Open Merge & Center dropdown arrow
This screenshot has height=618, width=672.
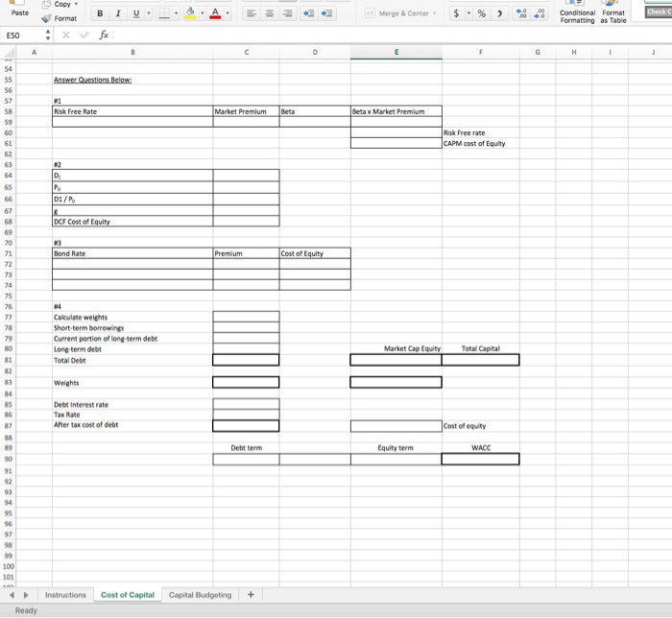[x=435, y=13]
